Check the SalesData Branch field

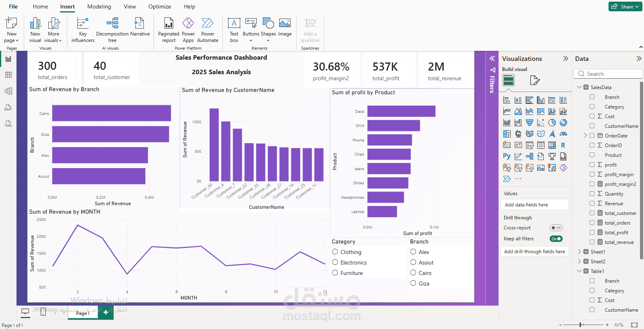(x=592, y=97)
